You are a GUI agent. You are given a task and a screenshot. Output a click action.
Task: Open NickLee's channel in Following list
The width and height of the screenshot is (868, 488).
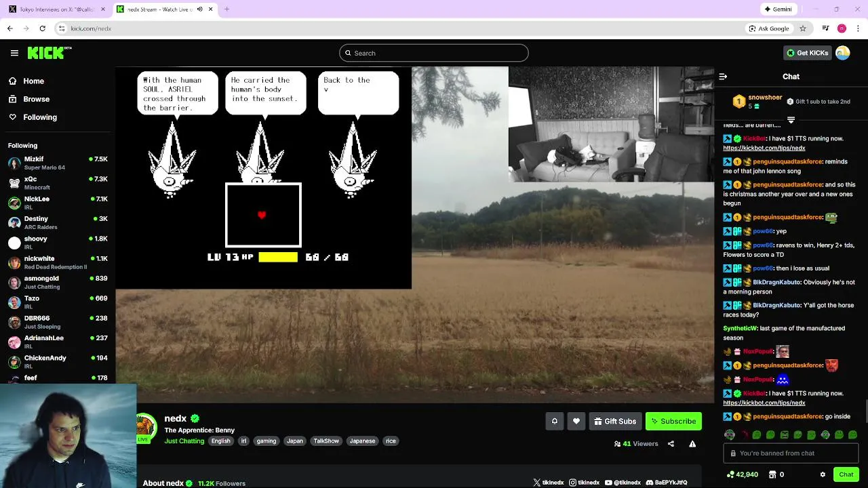(x=58, y=203)
